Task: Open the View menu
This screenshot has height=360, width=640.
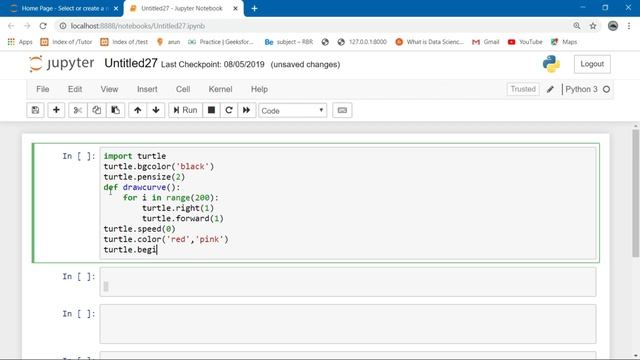Action: pos(109,89)
